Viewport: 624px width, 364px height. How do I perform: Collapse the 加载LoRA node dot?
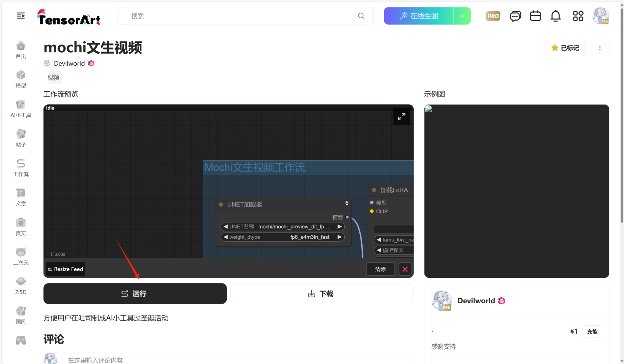point(374,190)
